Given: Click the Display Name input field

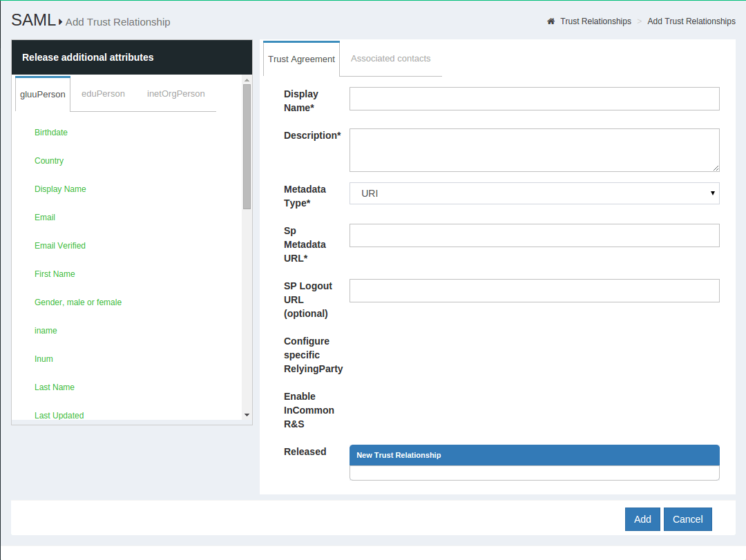Looking at the screenshot, I should [534, 99].
